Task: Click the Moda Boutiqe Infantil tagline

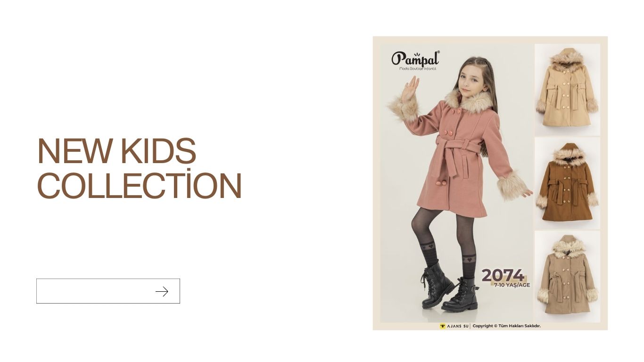Action: 418,69
